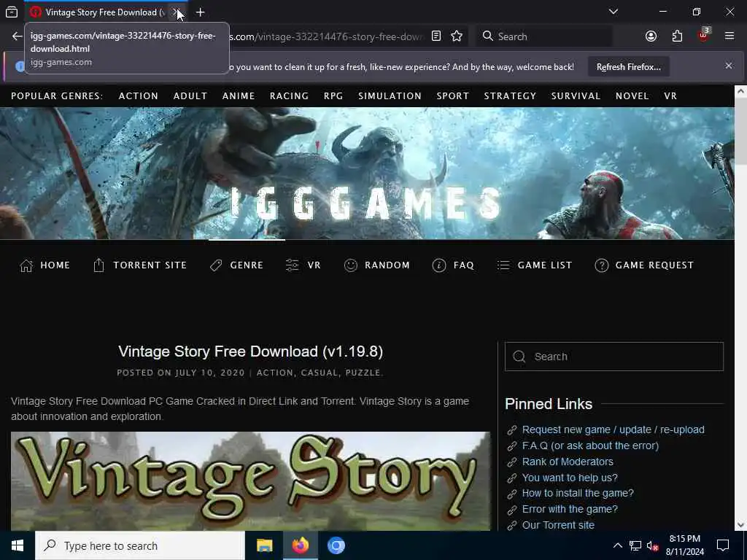Click the Vintage Story cover image

(251, 481)
